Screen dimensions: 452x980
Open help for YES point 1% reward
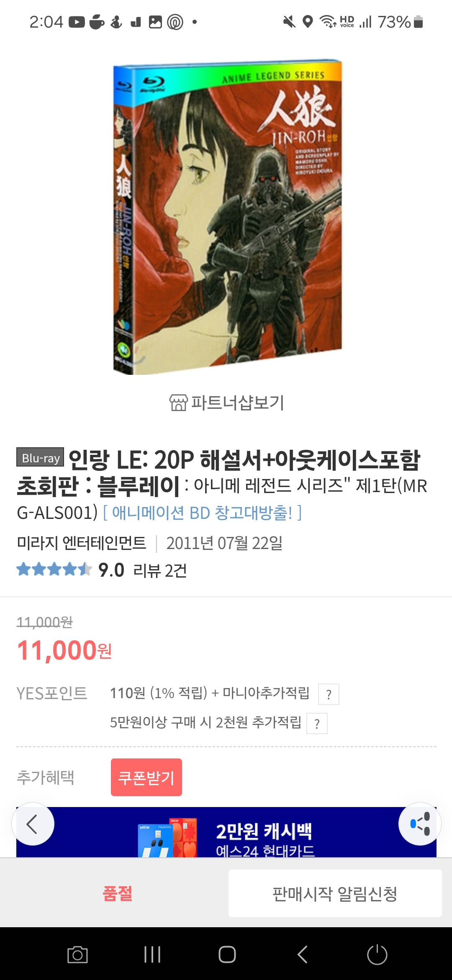(329, 694)
